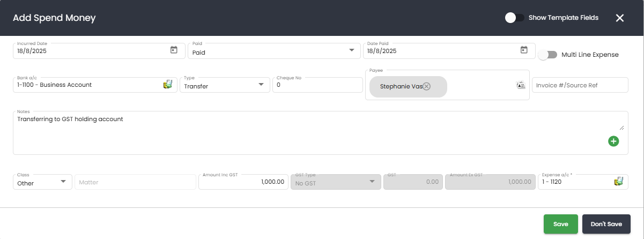Expand the Type dropdown showing Transfer

[261, 84]
